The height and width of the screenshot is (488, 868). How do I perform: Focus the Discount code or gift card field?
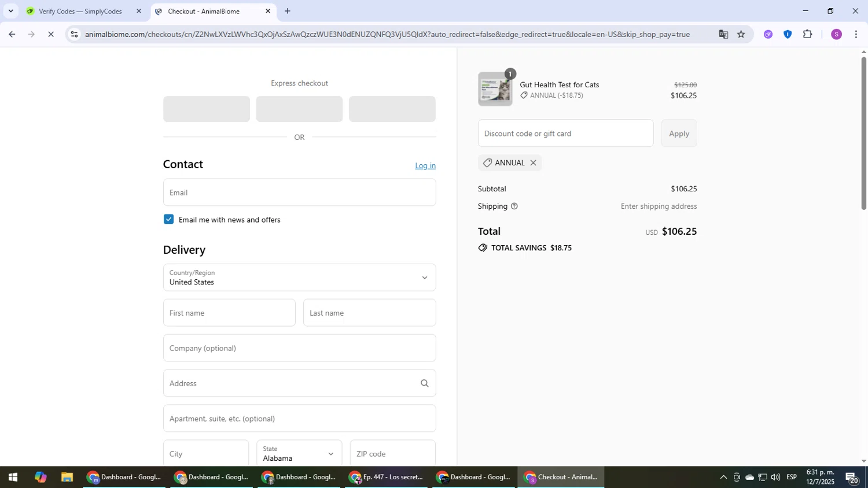coord(565,134)
